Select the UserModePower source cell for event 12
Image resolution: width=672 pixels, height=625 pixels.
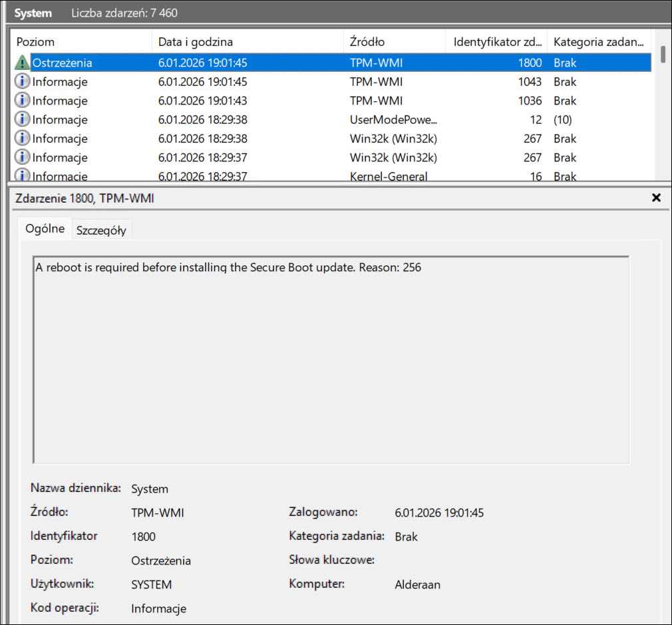pos(394,120)
